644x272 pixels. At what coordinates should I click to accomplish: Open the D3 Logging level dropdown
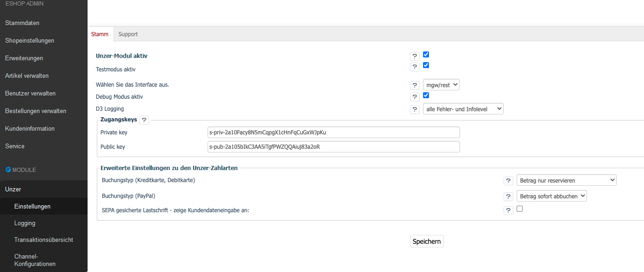pos(463,108)
